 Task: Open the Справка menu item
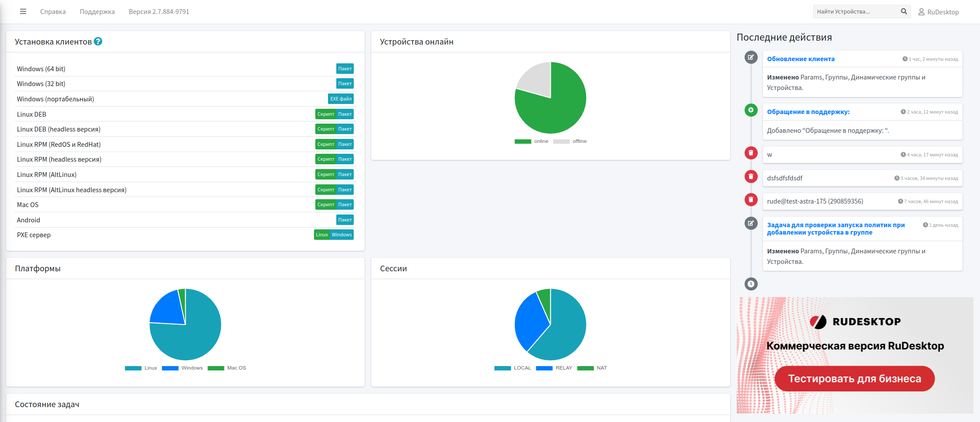tap(53, 12)
